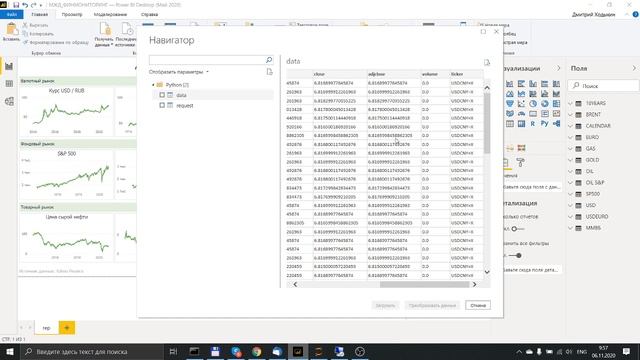
Task: Switch to the Просмотр ribbon tab
Action: click(x=72, y=14)
